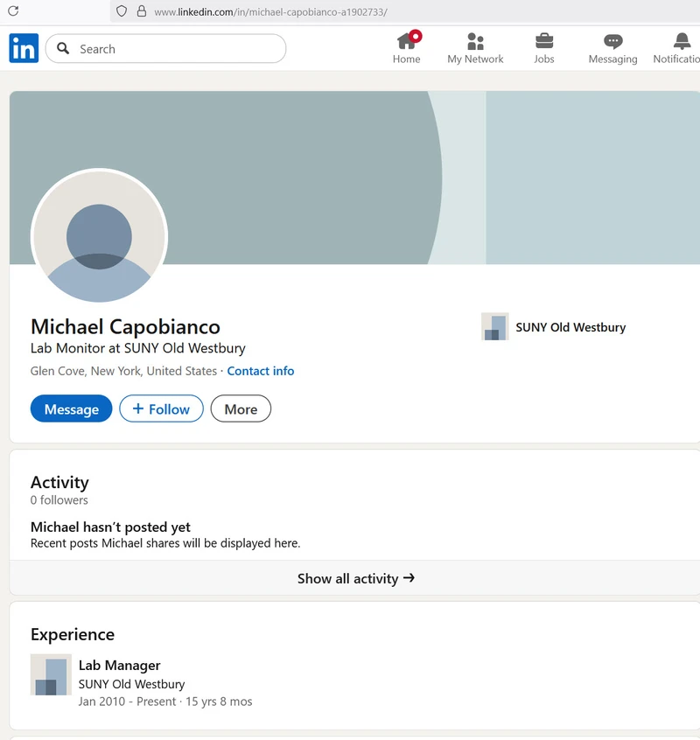Click the Lab Manager job title

click(x=119, y=666)
